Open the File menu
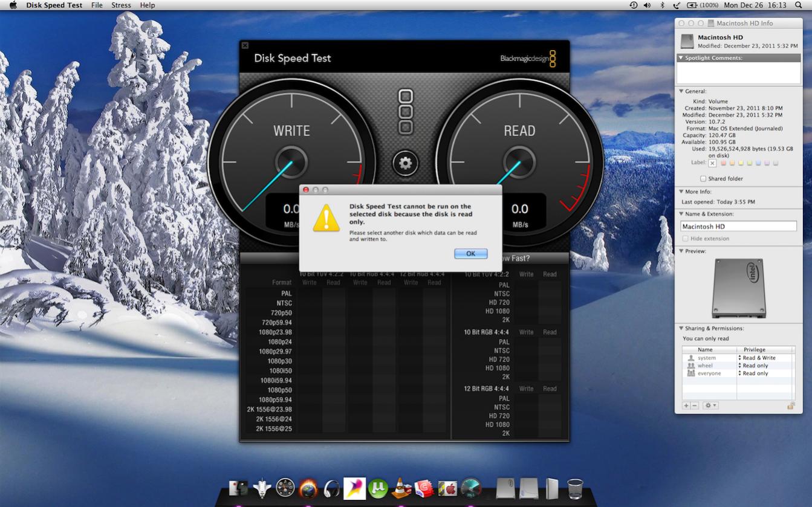Viewport: 812px width, 507px height. point(97,5)
